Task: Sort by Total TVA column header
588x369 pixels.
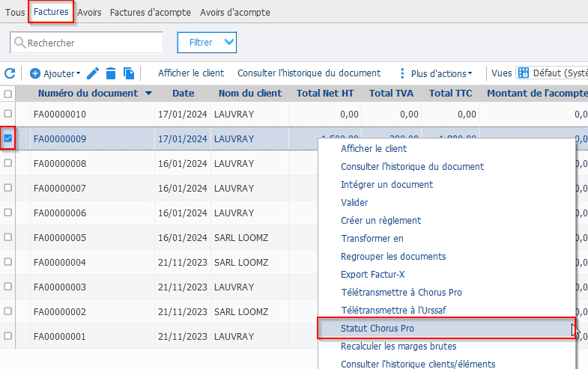Action: (x=392, y=94)
